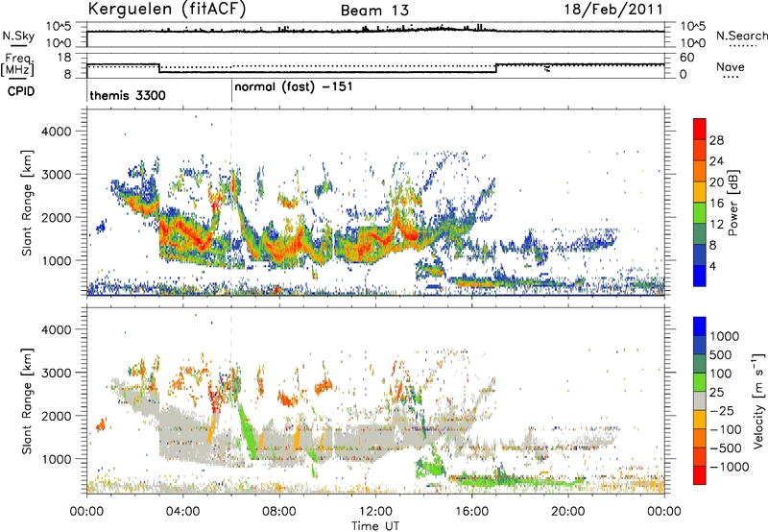Click the "04:00" time tick label
Viewport: 768px width, 532px height.
point(182,512)
